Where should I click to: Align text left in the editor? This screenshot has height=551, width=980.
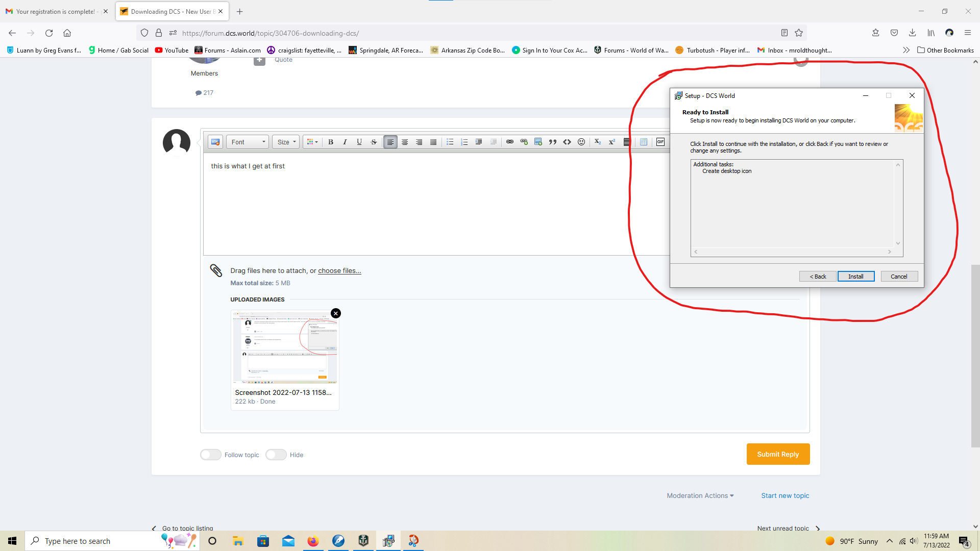tap(390, 142)
